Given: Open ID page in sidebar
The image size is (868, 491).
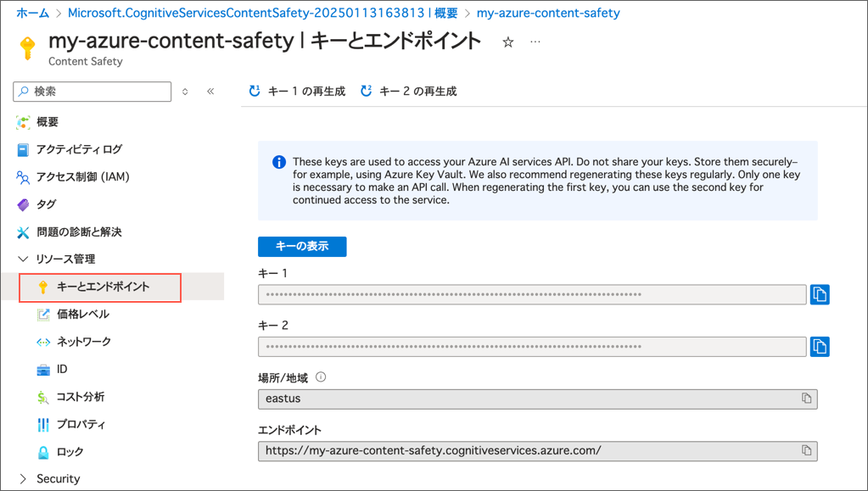Looking at the screenshot, I should point(61,369).
